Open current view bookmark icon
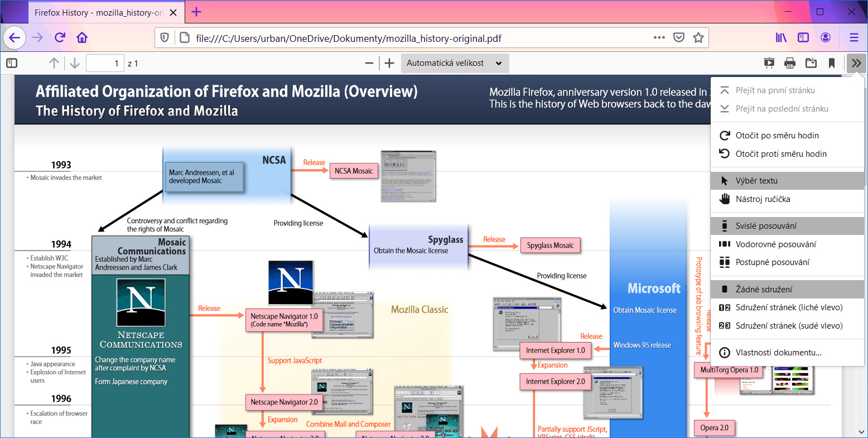Screen dimensions: 868x438 (x=832, y=63)
